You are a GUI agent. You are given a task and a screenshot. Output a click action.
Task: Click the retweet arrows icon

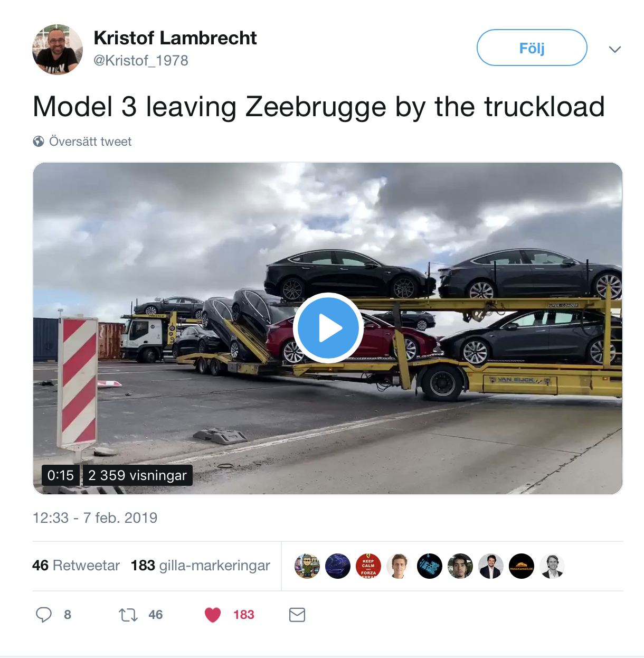pos(128,615)
